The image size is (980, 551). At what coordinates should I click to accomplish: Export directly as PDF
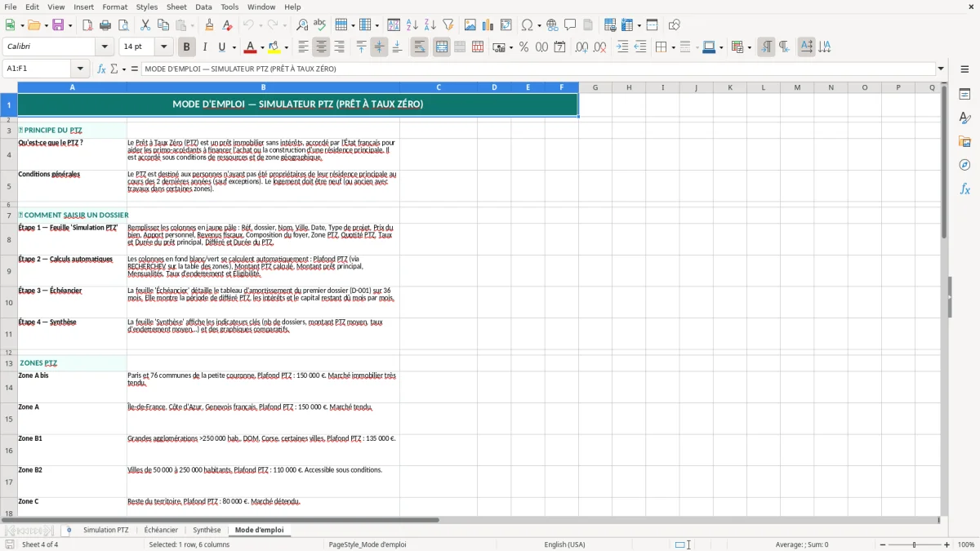[x=87, y=25]
